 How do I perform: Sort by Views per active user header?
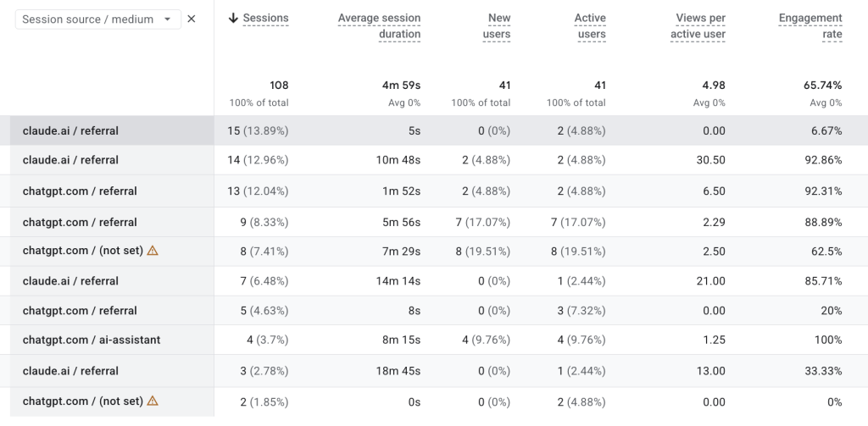(x=698, y=26)
